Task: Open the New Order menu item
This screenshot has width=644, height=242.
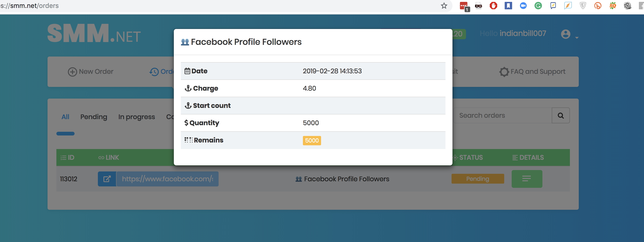Action: tap(90, 72)
